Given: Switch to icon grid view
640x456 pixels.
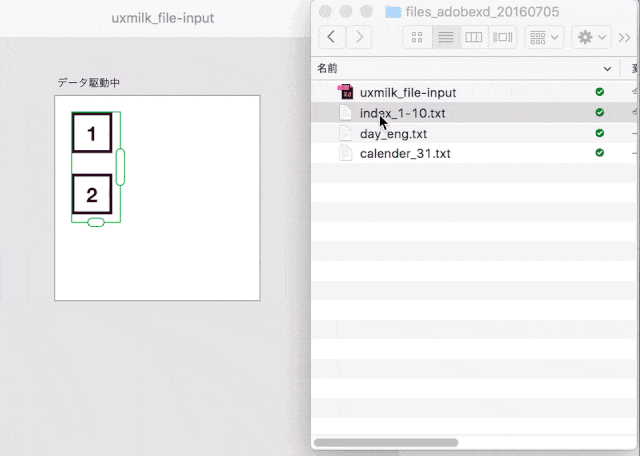Looking at the screenshot, I should click(x=417, y=38).
